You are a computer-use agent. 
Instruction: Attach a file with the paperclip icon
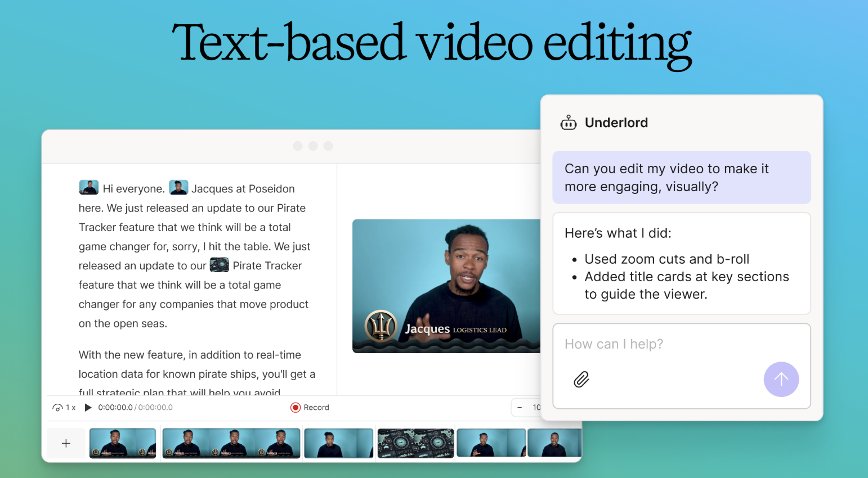point(581,380)
